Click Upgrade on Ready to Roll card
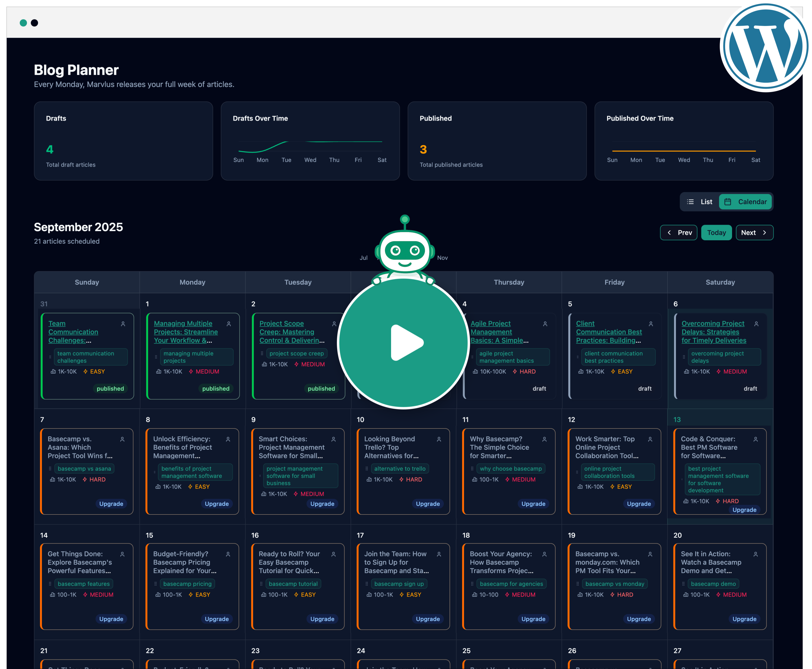Image resolution: width=812 pixels, height=669 pixels. 322,619
